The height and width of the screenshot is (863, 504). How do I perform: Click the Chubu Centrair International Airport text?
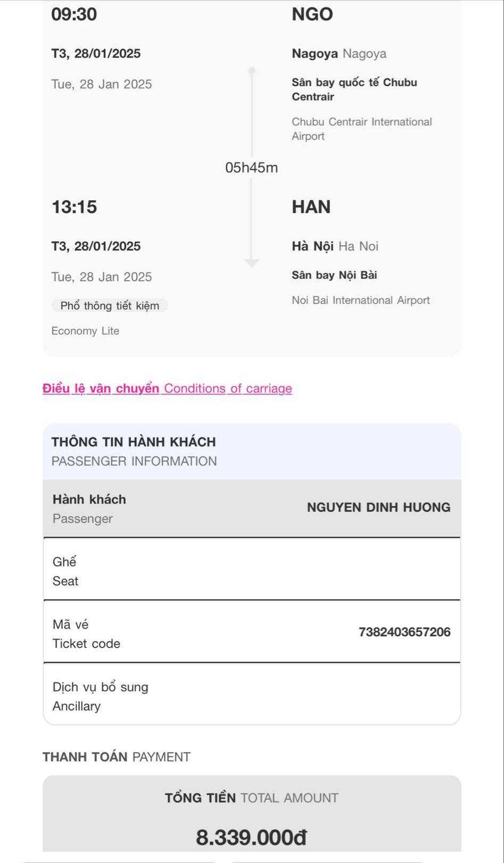[361, 129]
